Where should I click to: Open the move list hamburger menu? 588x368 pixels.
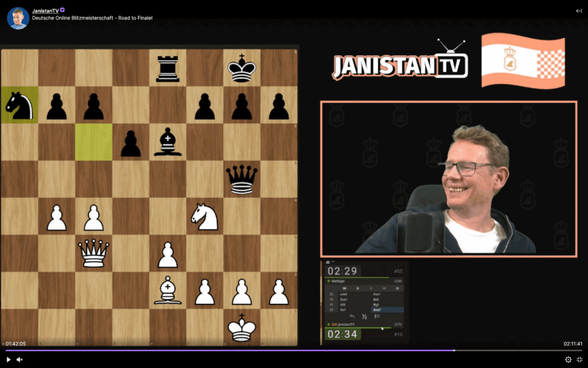point(397,288)
